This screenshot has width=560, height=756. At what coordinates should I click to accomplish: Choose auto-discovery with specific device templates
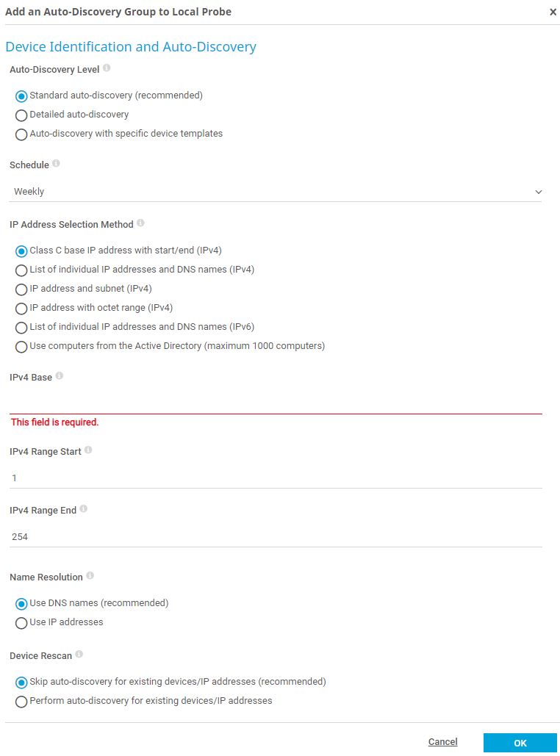21,134
